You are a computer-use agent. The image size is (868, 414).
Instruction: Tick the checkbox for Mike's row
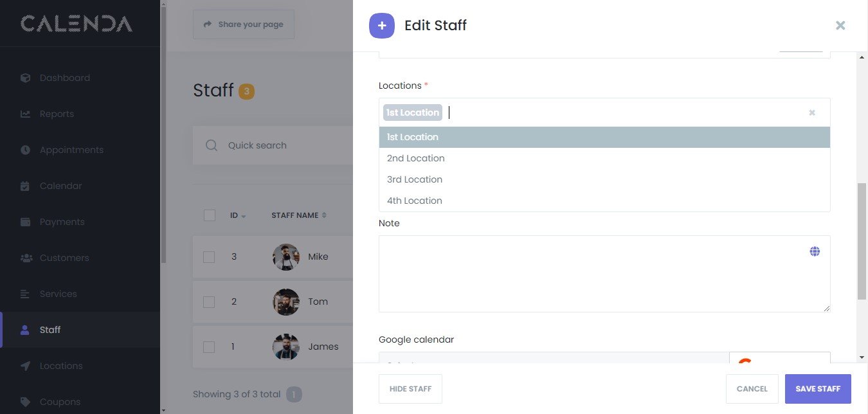209,256
